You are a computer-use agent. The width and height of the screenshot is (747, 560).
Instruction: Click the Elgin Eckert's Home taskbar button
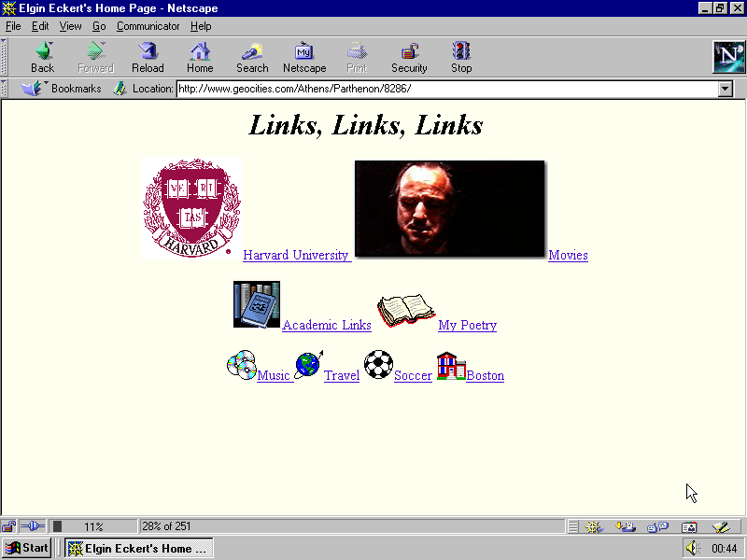pos(138,548)
